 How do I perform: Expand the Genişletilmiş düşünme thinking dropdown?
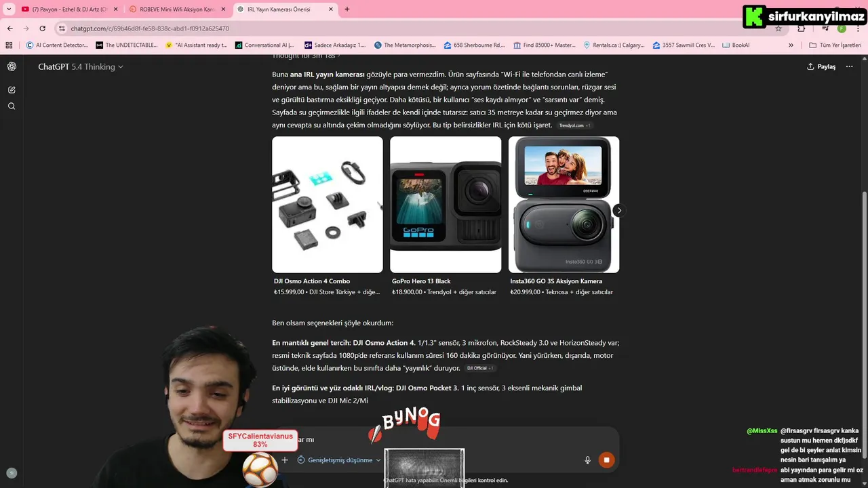(339, 460)
